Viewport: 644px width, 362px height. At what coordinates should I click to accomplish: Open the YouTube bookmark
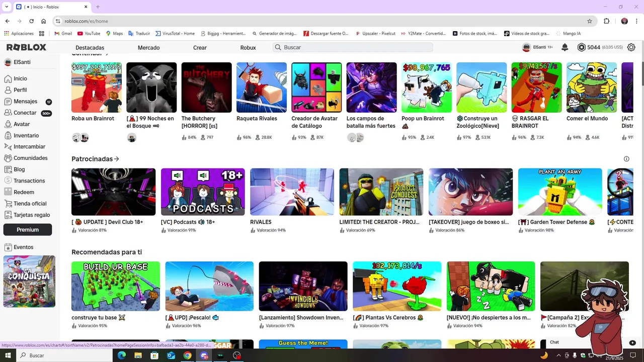[89, 34]
